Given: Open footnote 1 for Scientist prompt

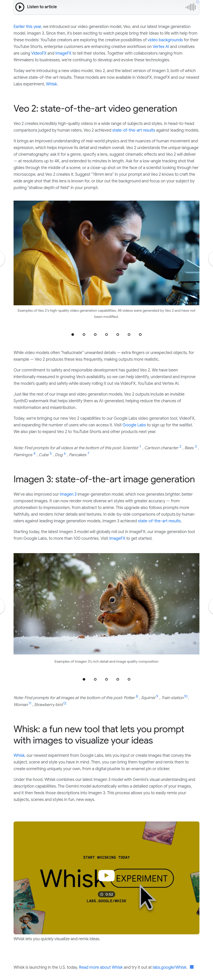Looking at the screenshot, I should [x=140, y=447].
